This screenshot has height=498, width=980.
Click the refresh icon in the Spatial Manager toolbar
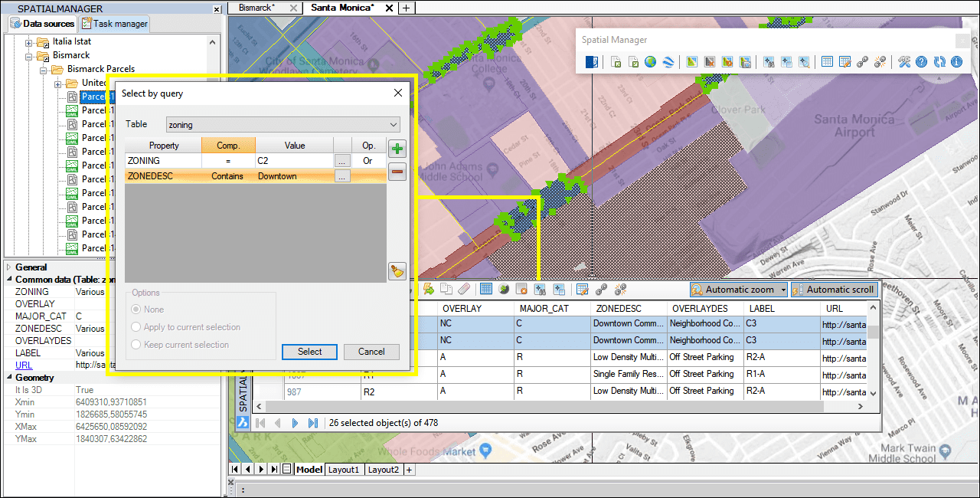click(939, 62)
